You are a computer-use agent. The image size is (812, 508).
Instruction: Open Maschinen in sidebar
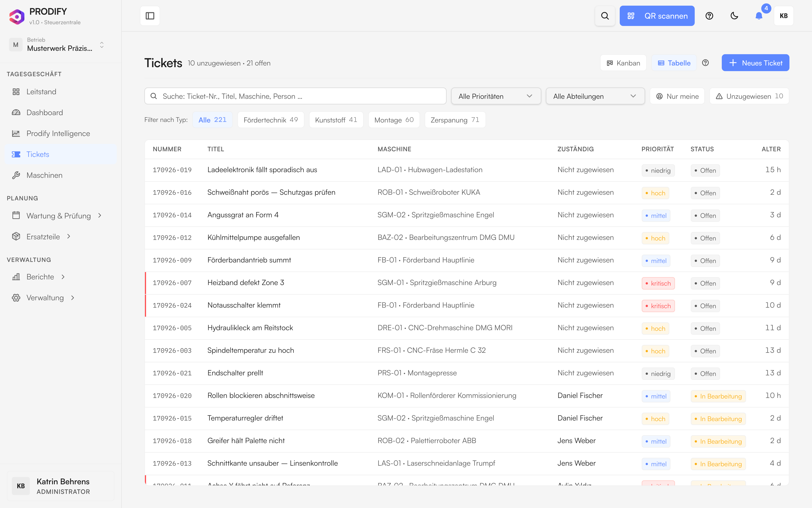pos(61,175)
